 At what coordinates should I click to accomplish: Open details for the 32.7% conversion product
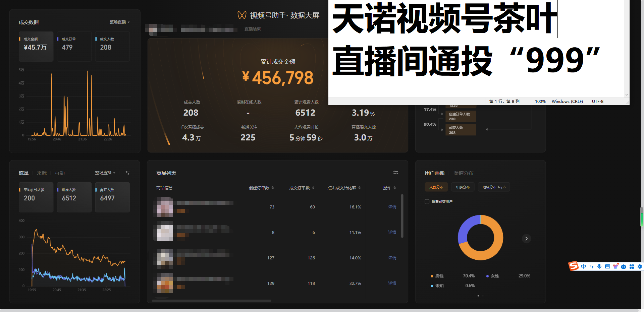point(392,284)
